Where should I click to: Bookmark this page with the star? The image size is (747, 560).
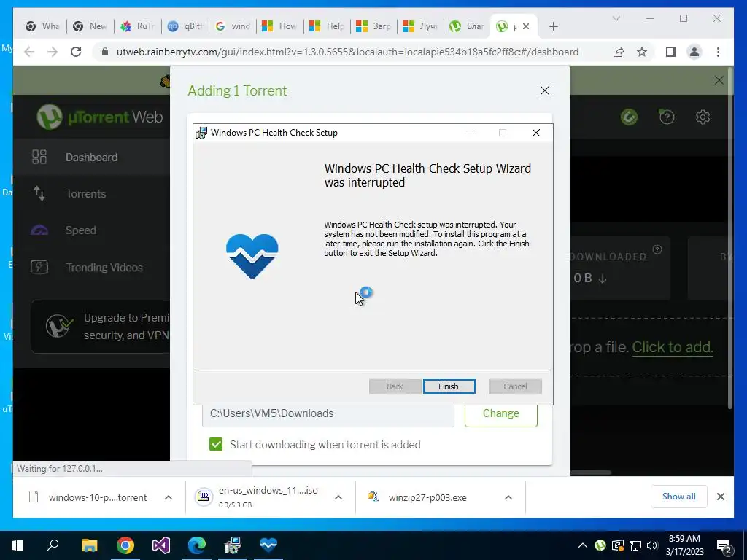(x=642, y=52)
